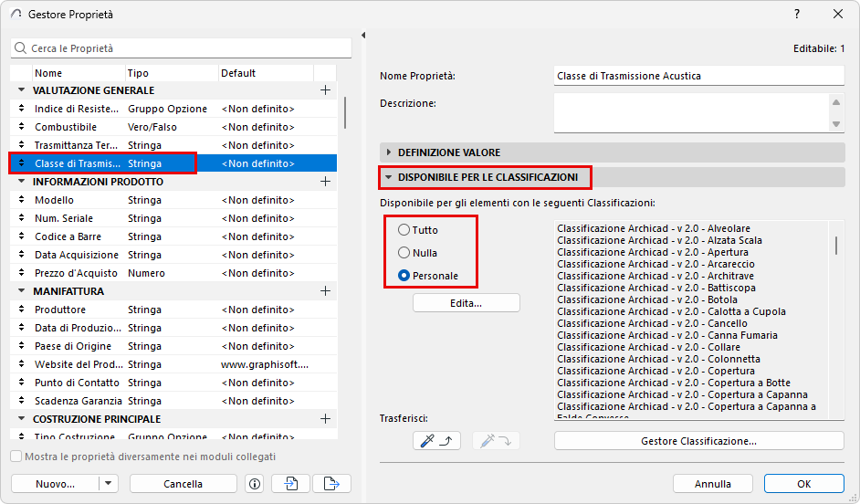Click Classificazione Archicad - v 2.0 - Battiscopa entry
Viewport: 860px width, 504px height.
pos(656,288)
